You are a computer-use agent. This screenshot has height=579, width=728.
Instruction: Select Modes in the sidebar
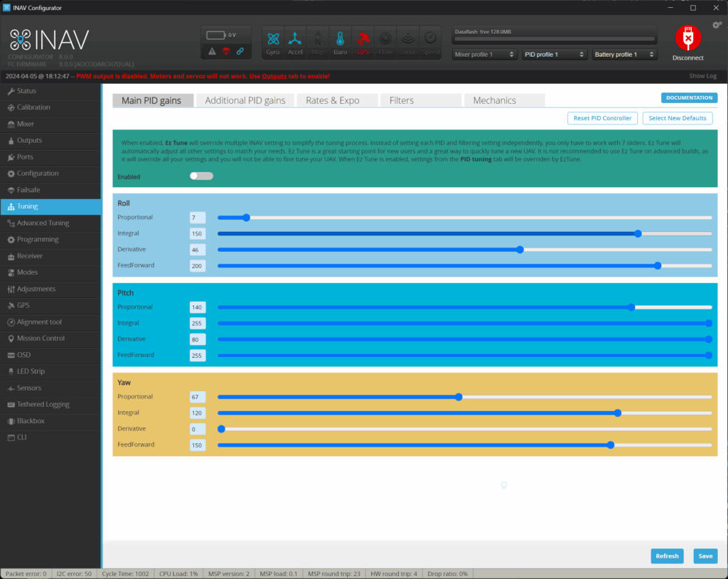coord(50,272)
